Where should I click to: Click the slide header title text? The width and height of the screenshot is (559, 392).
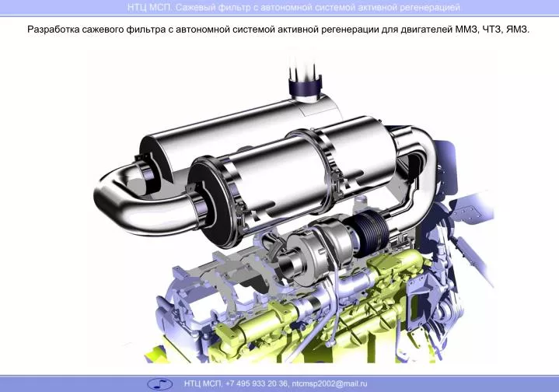pos(293,7)
